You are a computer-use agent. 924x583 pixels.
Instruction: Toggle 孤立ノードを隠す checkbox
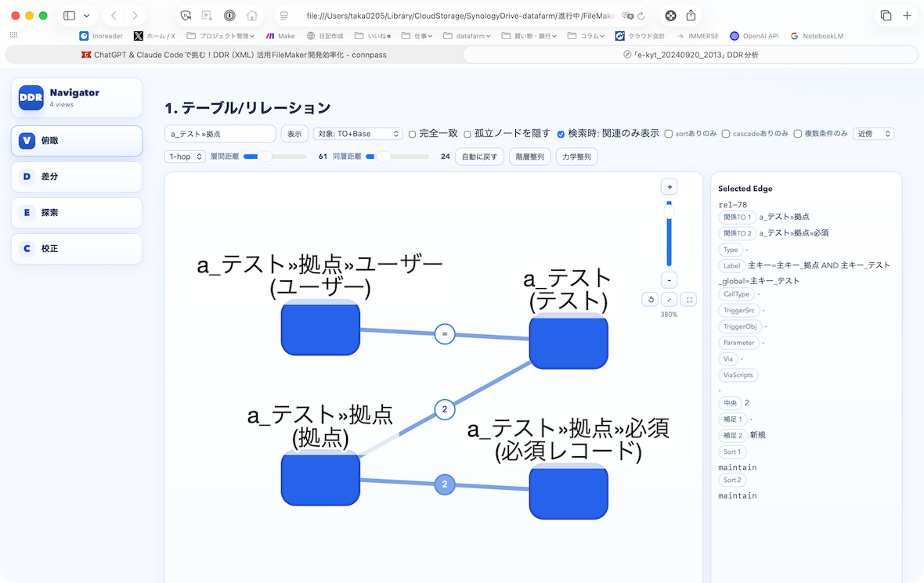pyautogui.click(x=467, y=134)
